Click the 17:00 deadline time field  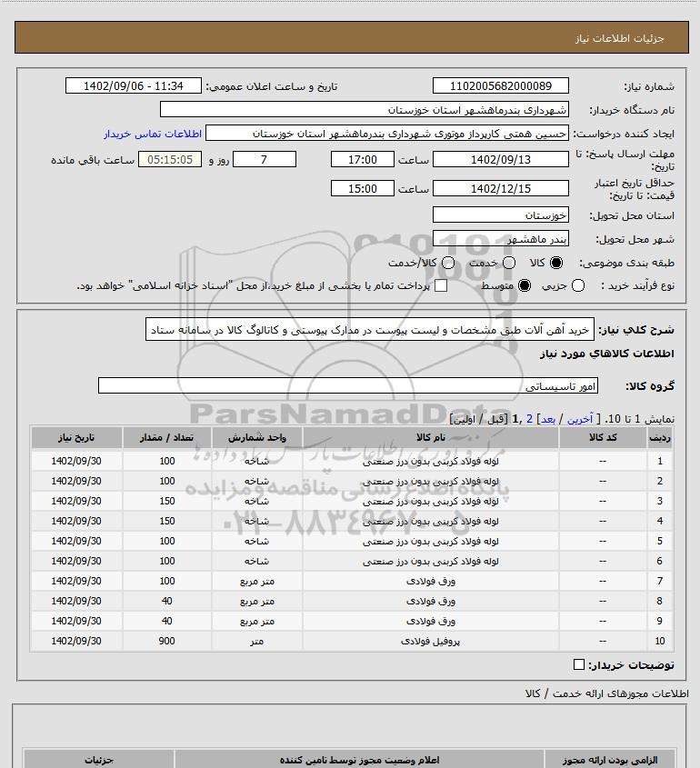pyautogui.click(x=363, y=159)
